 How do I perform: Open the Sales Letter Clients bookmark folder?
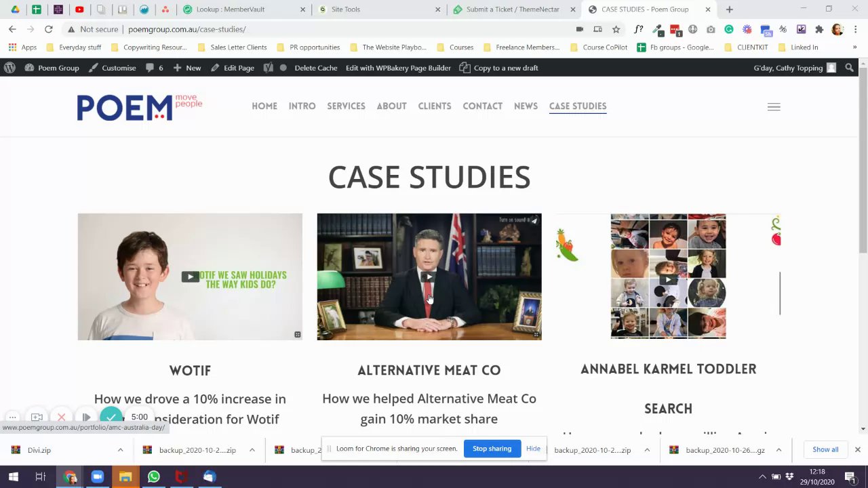pyautogui.click(x=232, y=47)
